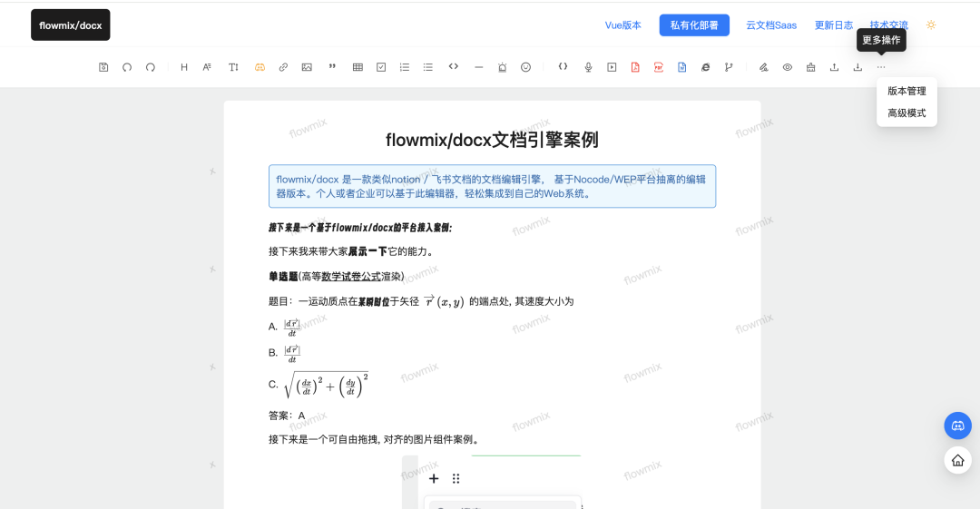
Task: Embed a web page with the browser icon
Action: click(x=706, y=67)
